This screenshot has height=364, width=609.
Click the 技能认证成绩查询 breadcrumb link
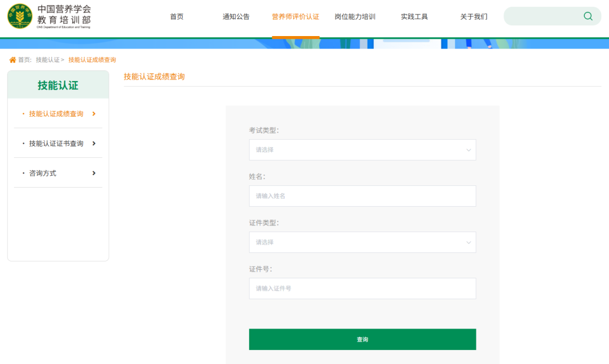[91, 58]
